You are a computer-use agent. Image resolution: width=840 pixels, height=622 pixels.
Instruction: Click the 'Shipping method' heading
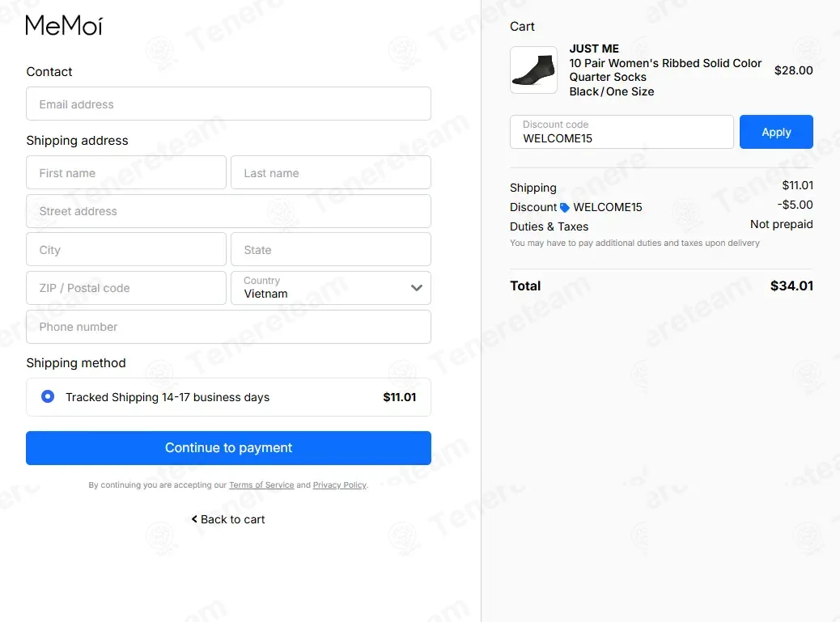pos(76,363)
